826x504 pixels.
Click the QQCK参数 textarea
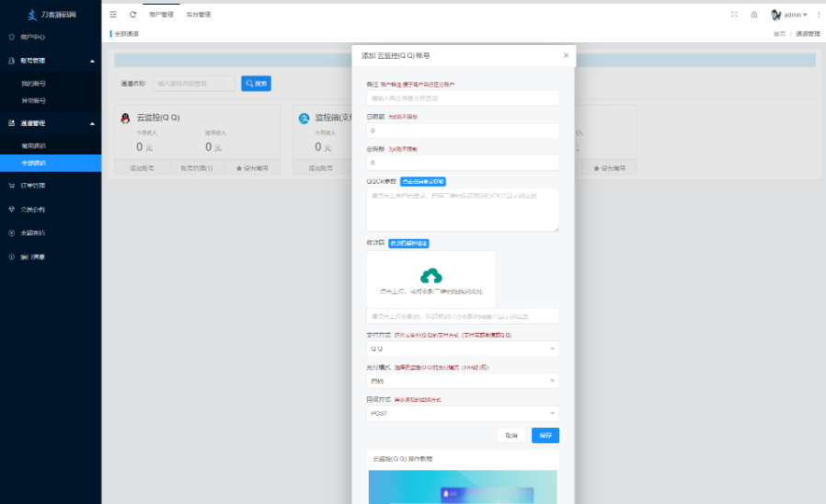point(463,210)
